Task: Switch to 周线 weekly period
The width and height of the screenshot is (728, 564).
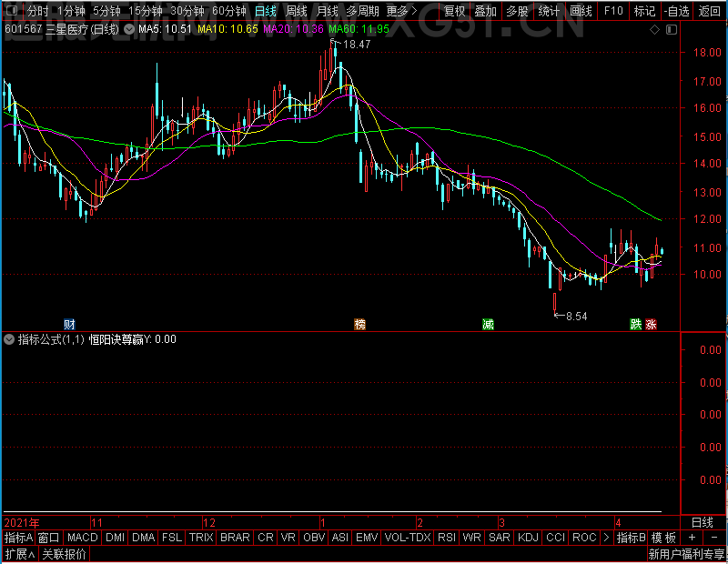Action: pyautogui.click(x=297, y=11)
